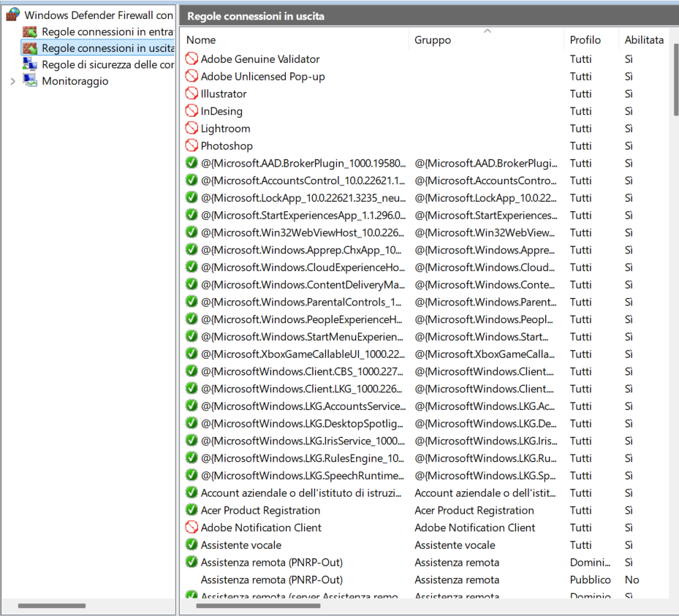Click the green check icon for Microsoft.LockApp

191,197
